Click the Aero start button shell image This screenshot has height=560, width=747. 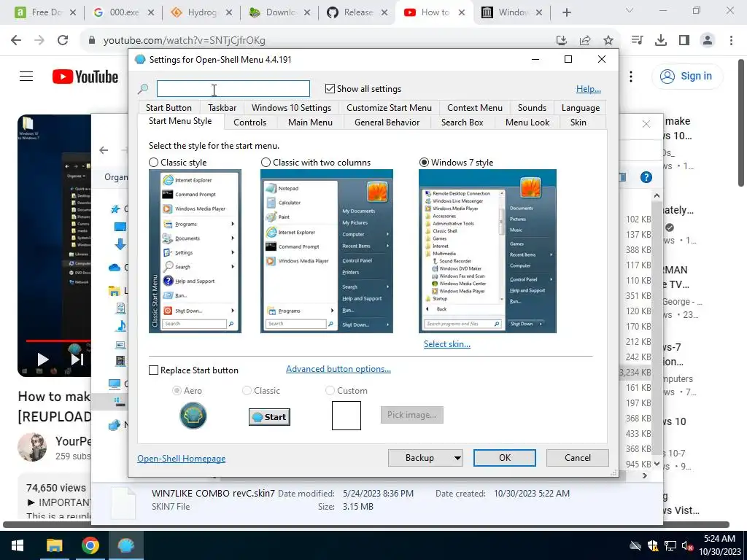pyautogui.click(x=193, y=415)
